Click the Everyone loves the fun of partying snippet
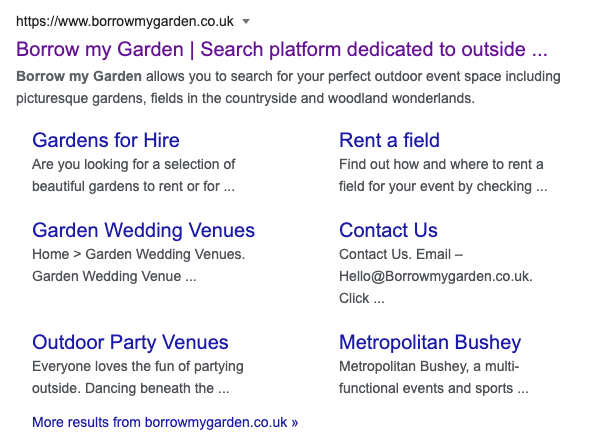 tap(138, 377)
